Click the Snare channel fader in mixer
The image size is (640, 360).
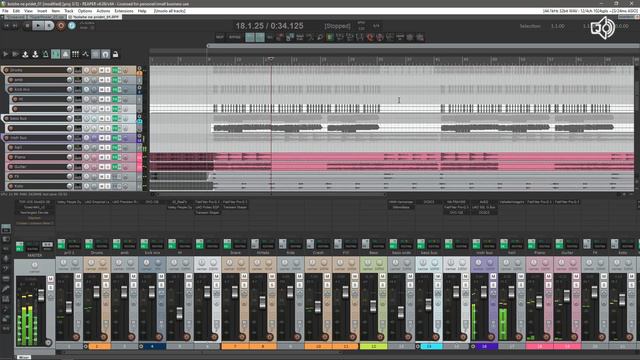235,292
